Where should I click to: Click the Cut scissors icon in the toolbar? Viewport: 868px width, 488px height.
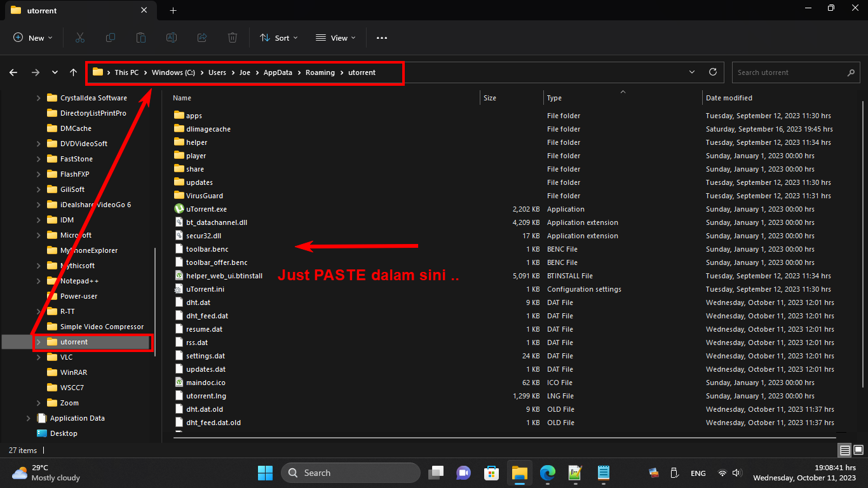(x=80, y=38)
